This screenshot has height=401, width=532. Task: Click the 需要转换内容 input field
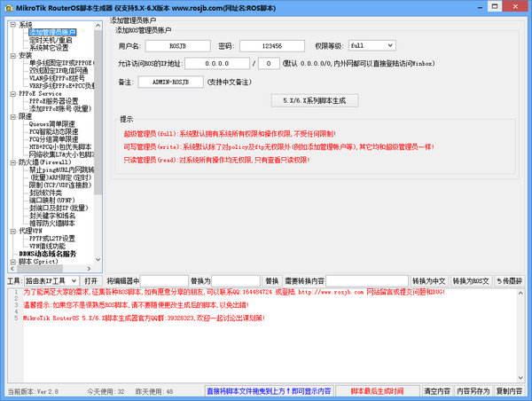[x=367, y=281]
